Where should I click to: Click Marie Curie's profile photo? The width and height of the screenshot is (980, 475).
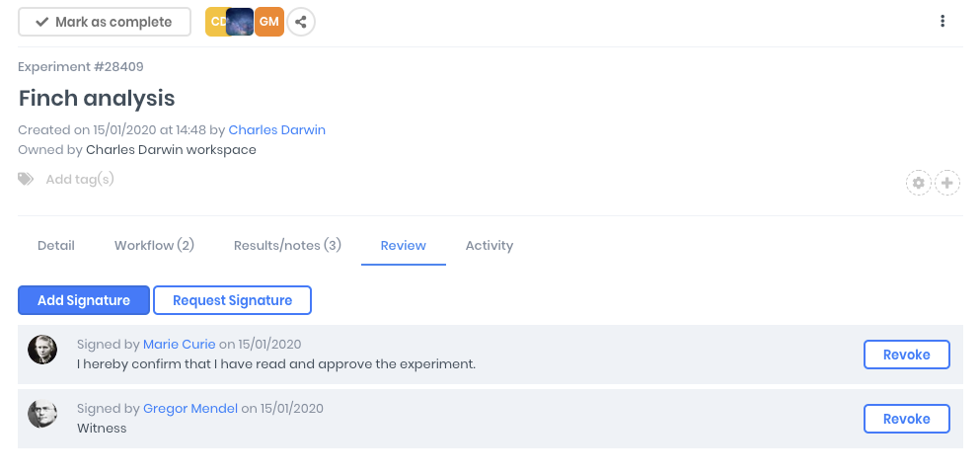42,350
